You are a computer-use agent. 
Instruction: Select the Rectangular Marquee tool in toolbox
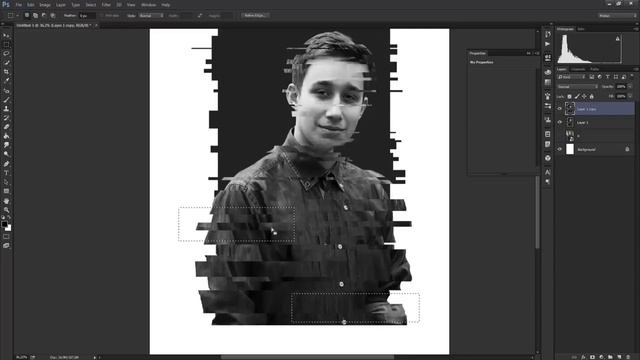point(6,44)
